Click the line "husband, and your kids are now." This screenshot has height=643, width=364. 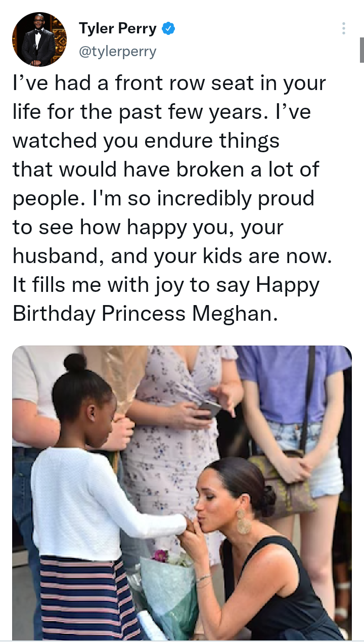(172, 256)
